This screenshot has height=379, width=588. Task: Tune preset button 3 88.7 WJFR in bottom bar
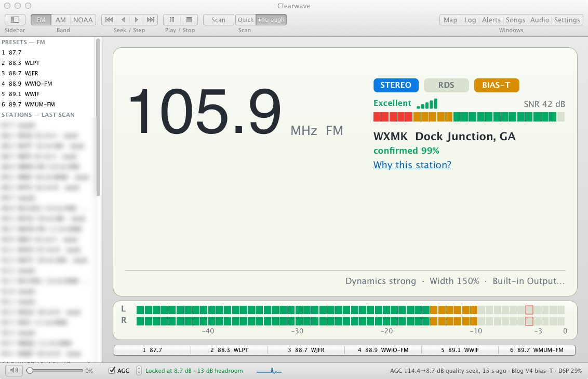point(306,350)
